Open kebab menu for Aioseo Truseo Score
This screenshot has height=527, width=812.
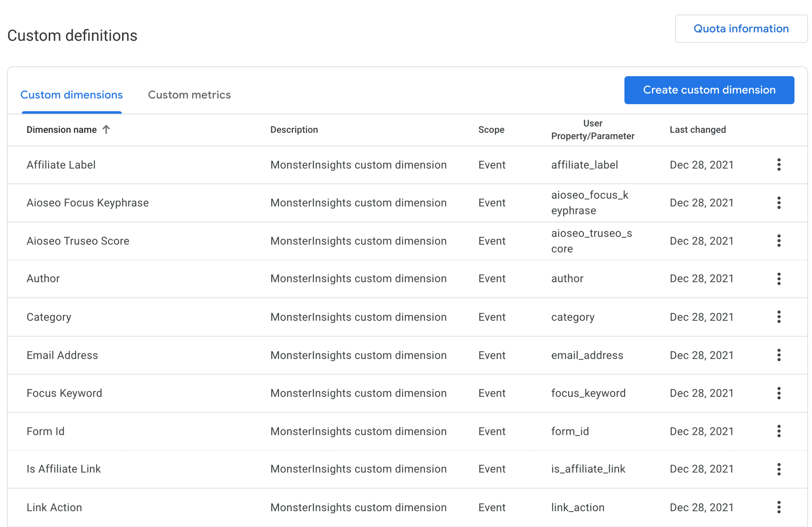779,241
